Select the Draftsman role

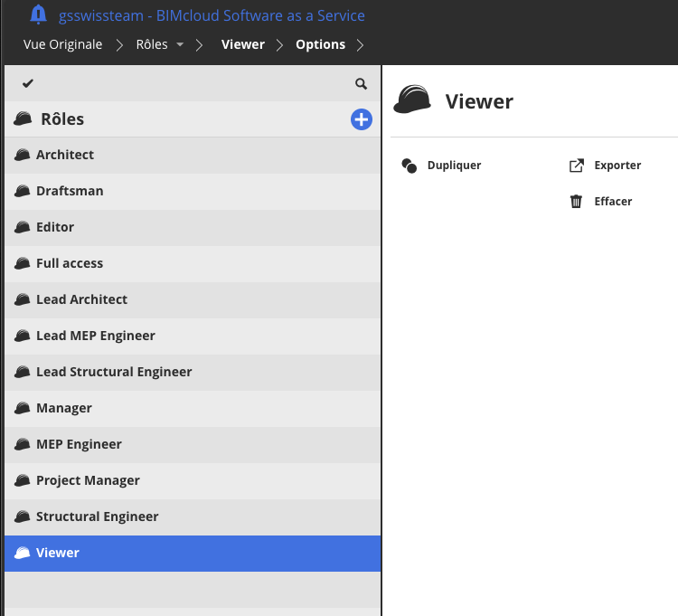pos(193,191)
